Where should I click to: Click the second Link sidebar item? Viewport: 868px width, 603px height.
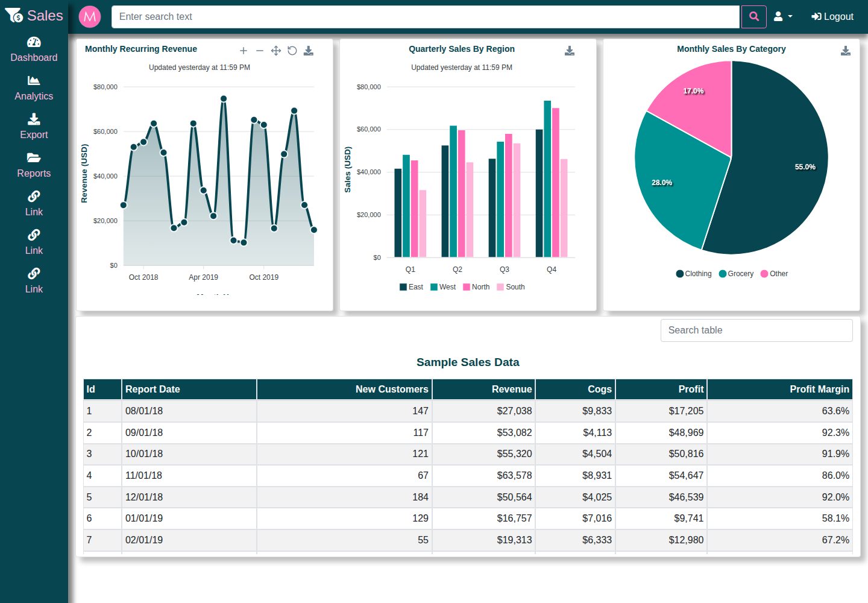tap(34, 242)
